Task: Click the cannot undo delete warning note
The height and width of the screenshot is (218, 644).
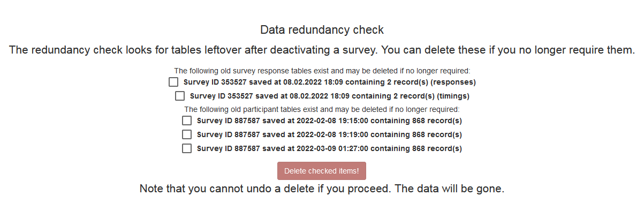Action: [322, 189]
